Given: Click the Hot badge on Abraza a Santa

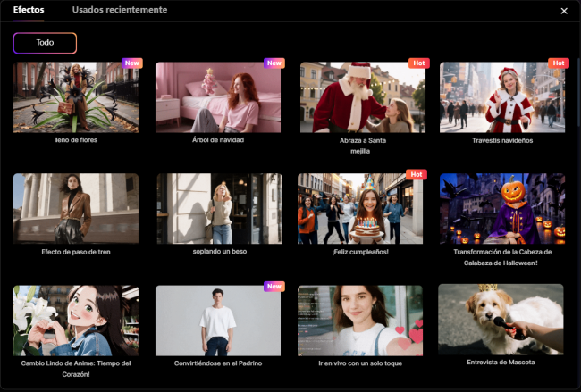Looking at the screenshot, I should 417,63.
